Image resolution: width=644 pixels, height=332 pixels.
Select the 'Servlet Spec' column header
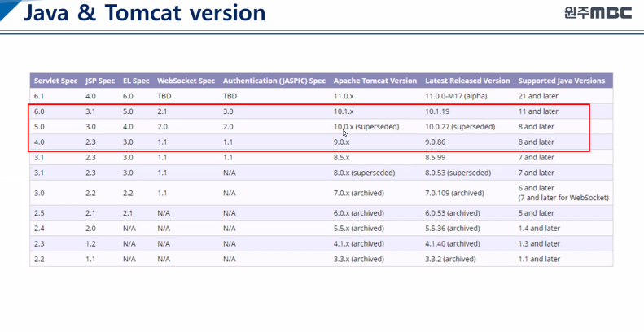[x=56, y=81]
